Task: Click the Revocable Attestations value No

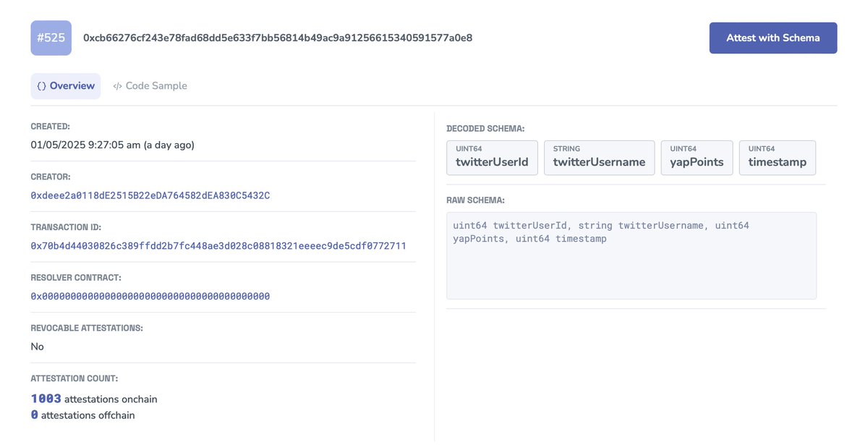Action: pos(37,347)
